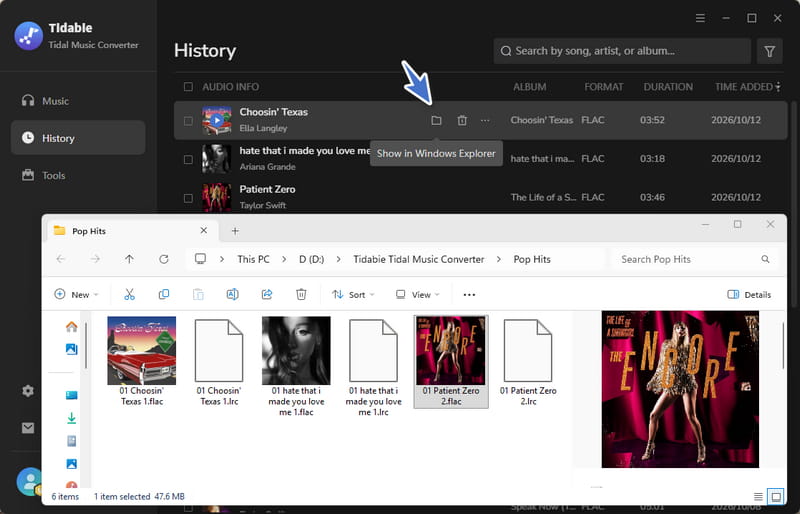The height and width of the screenshot is (514, 800).
Task: Expand chevron after This PC in address bar
Action: pos(284,259)
